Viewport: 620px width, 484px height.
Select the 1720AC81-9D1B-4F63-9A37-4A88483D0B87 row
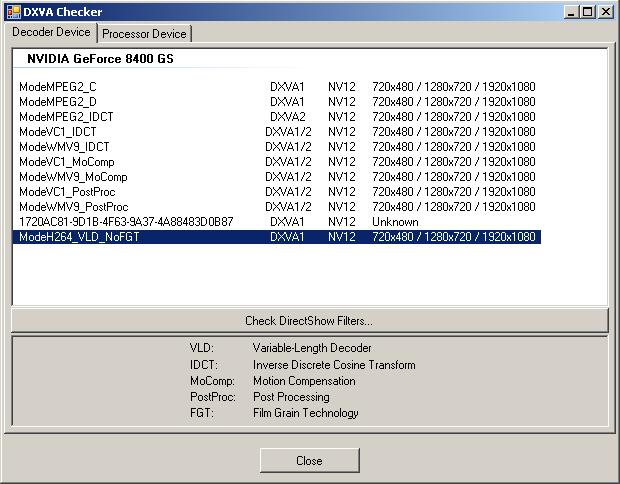(x=277, y=222)
